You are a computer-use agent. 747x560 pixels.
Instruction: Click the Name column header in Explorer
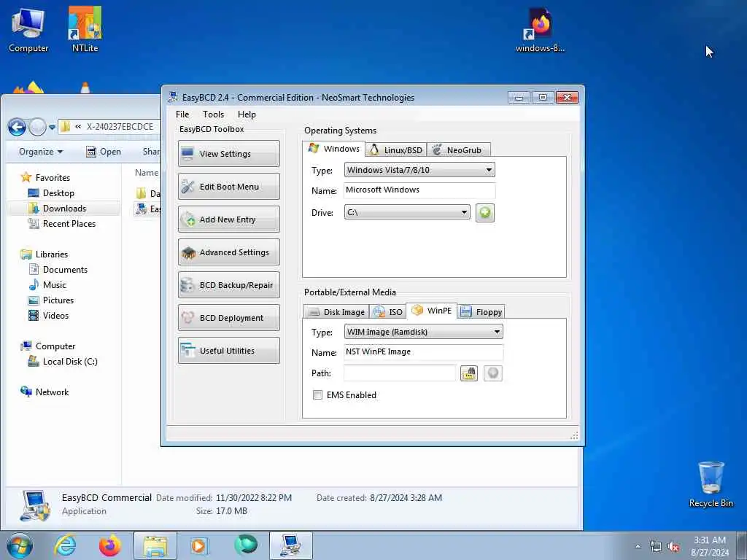coord(146,172)
